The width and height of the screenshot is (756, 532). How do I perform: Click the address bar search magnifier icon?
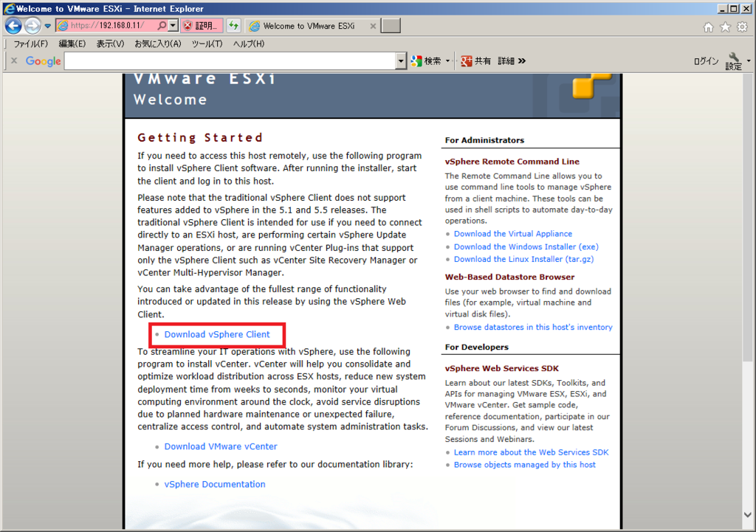tap(162, 26)
